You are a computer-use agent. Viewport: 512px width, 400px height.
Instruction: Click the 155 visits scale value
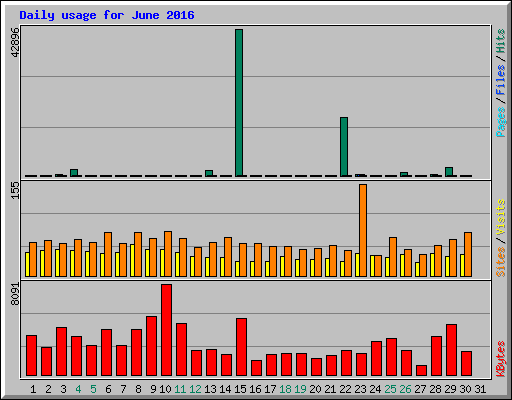click(15, 191)
